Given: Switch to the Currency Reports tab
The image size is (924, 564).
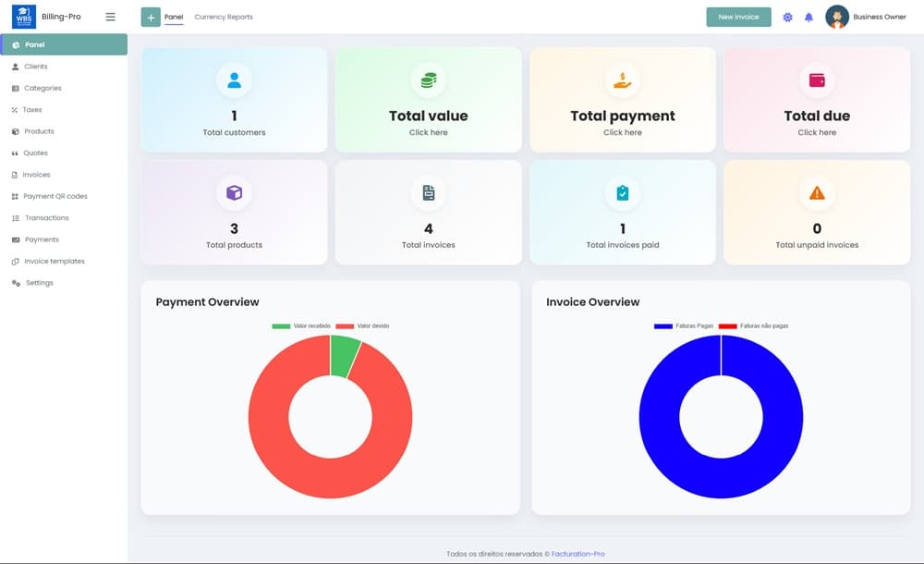Looking at the screenshot, I should pos(224,18).
